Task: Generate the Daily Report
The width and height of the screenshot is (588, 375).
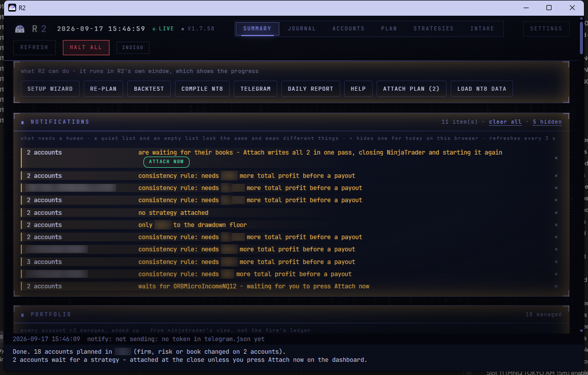Action: [x=311, y=89]
